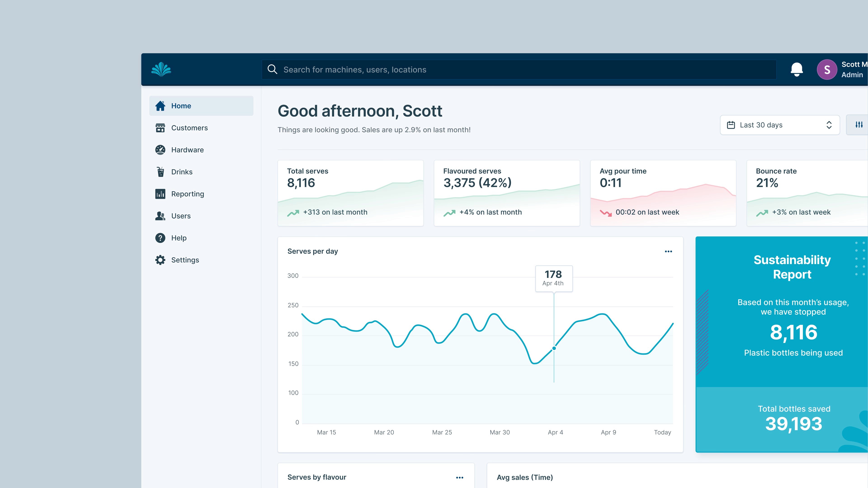Open Serves per day options menu
Viewport: 868px width, 488px height.
(668, 252)
